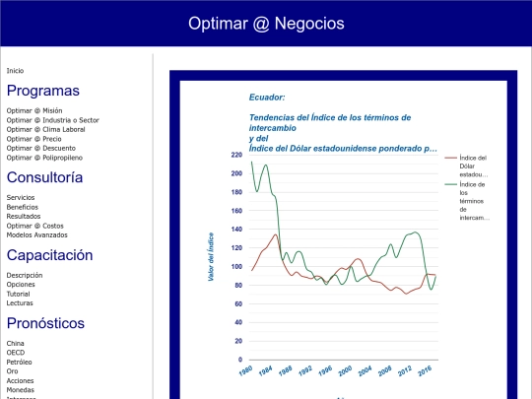This screenshot has width=532, height=399.
Task: Click the Capacitación section heading
Action: (x=49, y=255)
